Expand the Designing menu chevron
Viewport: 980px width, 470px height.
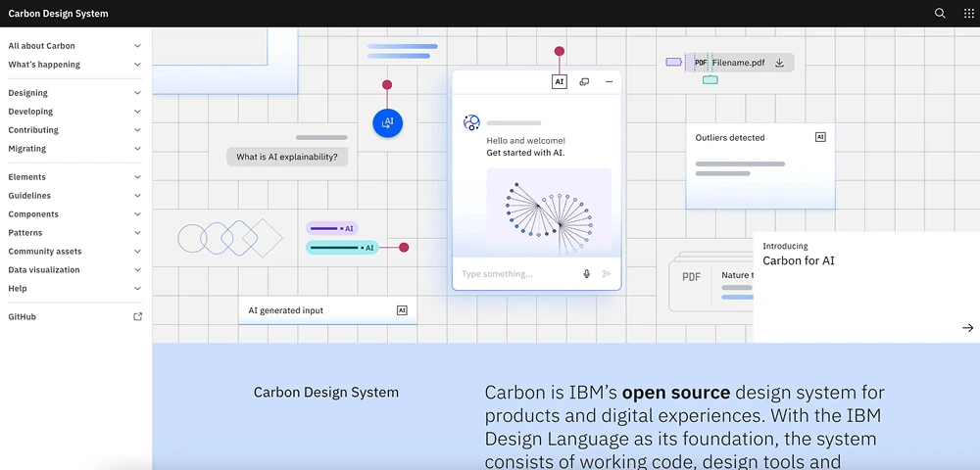point(137,93)
